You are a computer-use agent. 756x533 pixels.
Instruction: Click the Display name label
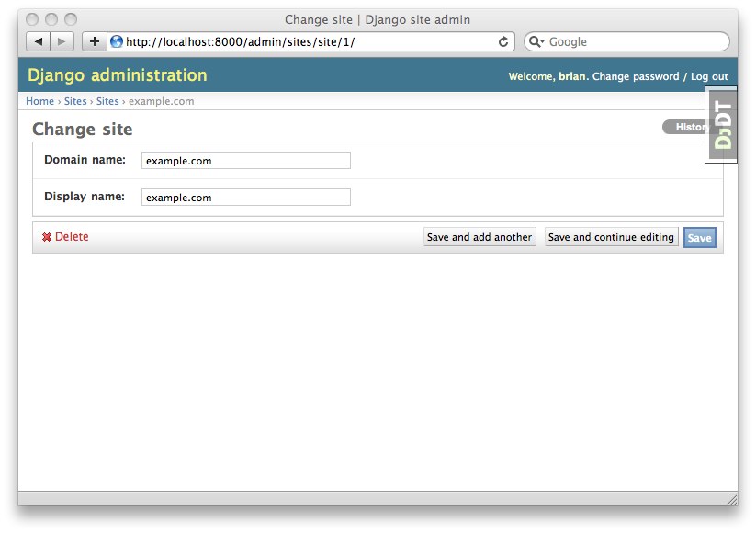pyautogui.click(x=85, y=197)
